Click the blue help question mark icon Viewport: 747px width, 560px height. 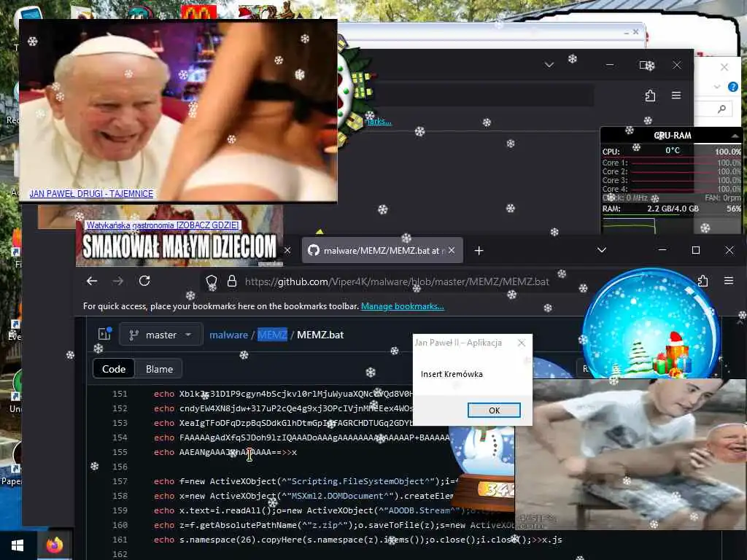(733, 87)
